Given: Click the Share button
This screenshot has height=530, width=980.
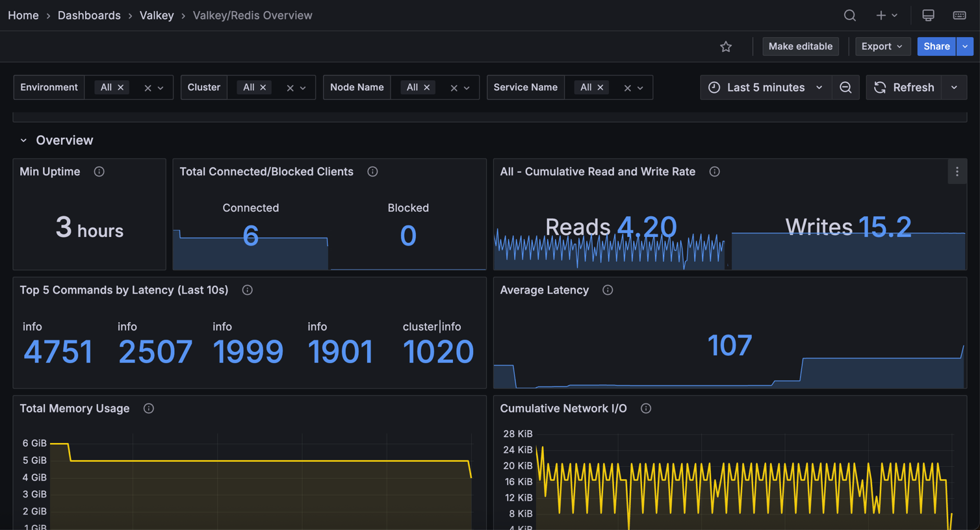Looking at the screenshot, I should click(936, 46).
